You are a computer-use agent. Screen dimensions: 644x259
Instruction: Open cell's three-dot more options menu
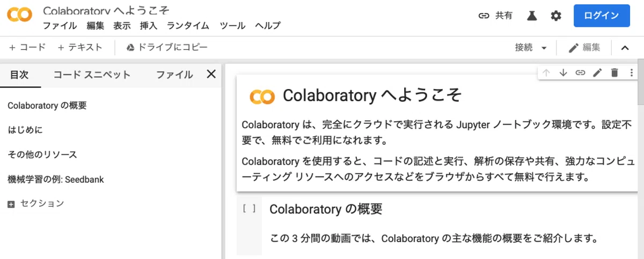631,72
